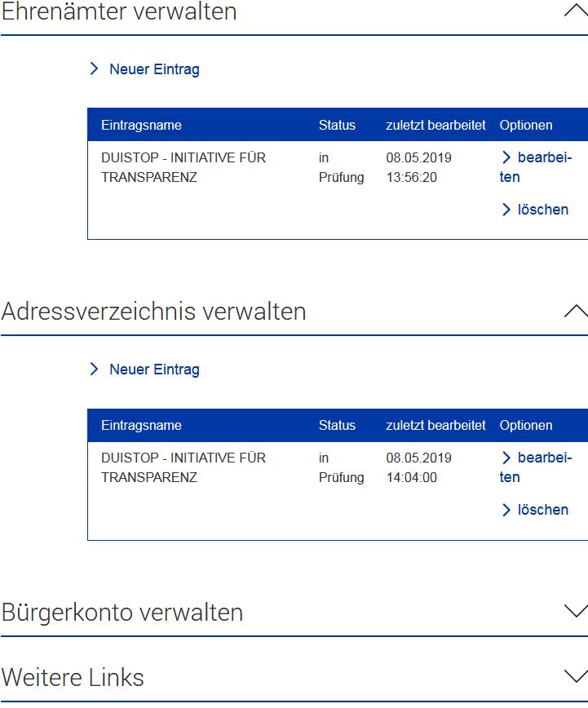This screenshot has width=588, height=708.
Task: Click chevron icon before Ehrenämter löschen
Action: (x=506, y=210)
